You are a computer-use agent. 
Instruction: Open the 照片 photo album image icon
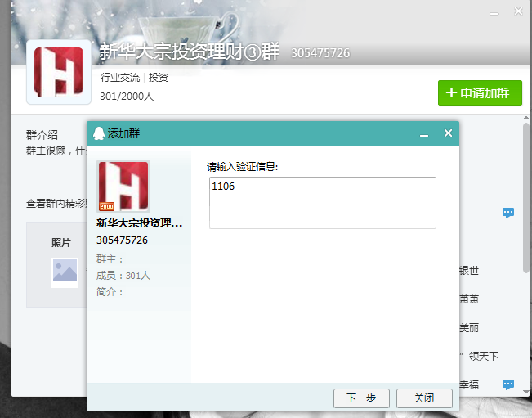coord(65,272)
